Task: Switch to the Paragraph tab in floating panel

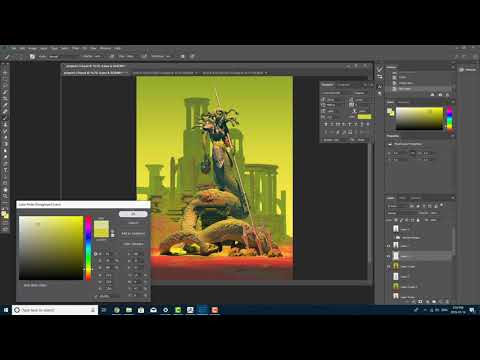Action: coord(344,85)
